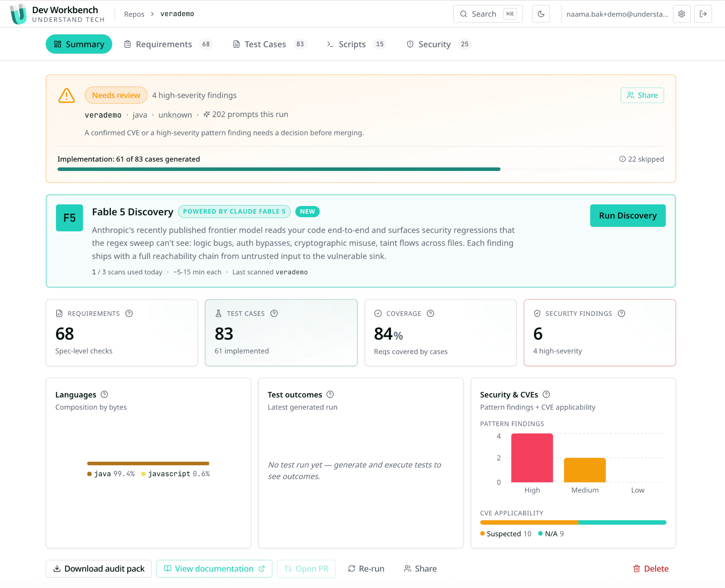This screenshot has height=588, width=725.
Task: Click the Requirements card document icon
Action: [59, 314]
